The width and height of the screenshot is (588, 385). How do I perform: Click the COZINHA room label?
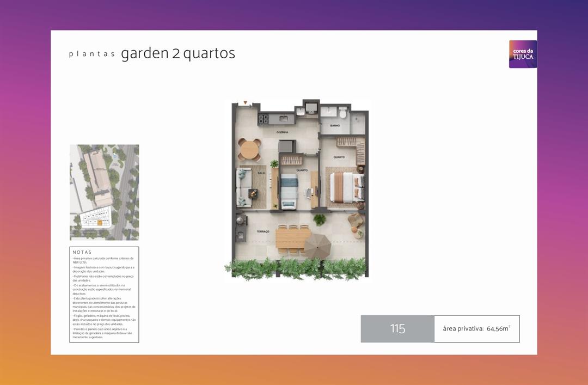283,132
